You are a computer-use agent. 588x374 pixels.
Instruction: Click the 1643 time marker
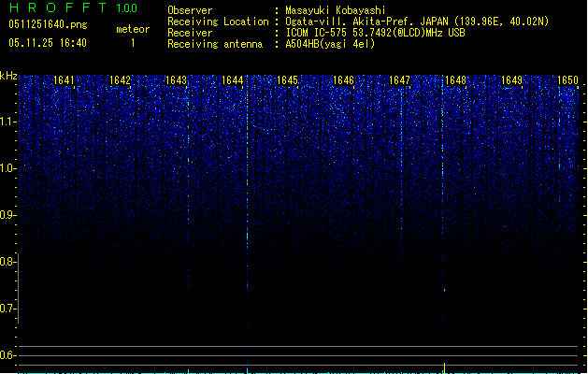(177, 80)
